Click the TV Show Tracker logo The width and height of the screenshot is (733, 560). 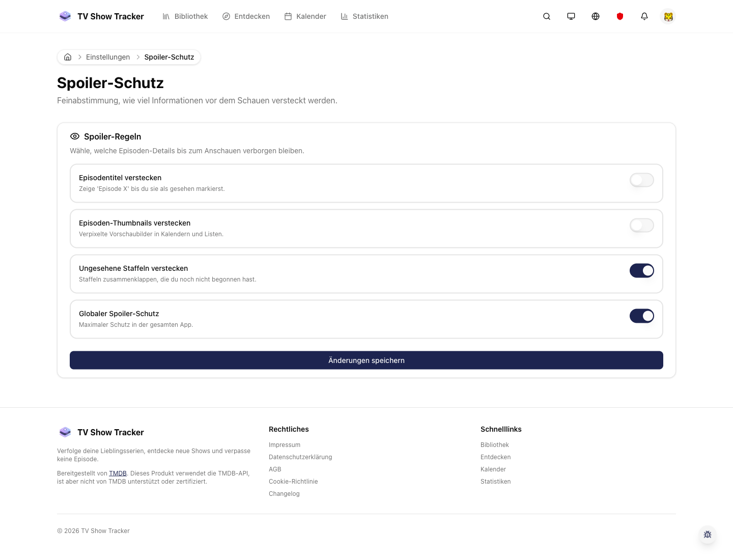(x=101, y=16)
